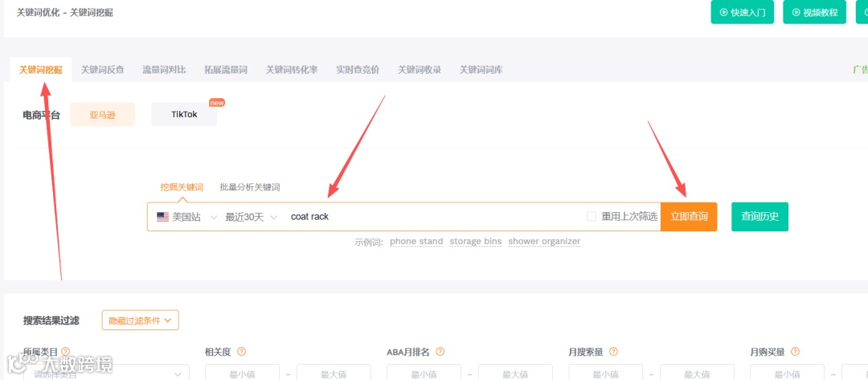
Task: Click the ABA月排名 minimum value field
Action: tap(424, 372)
